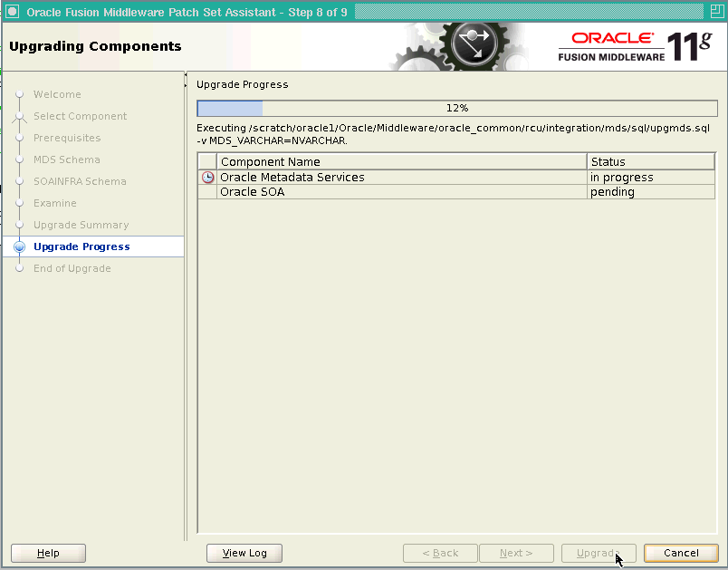
Task: Click the 12% upgrade progress bar
Action: pyautogui.click(x=457, y=108)
